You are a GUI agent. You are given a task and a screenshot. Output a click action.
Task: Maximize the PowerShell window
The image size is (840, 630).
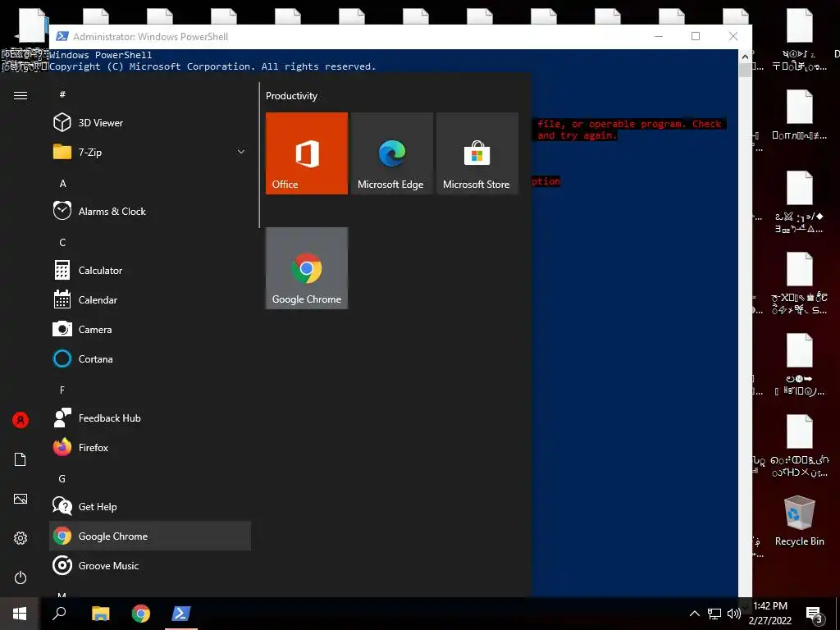coord(696,36)
